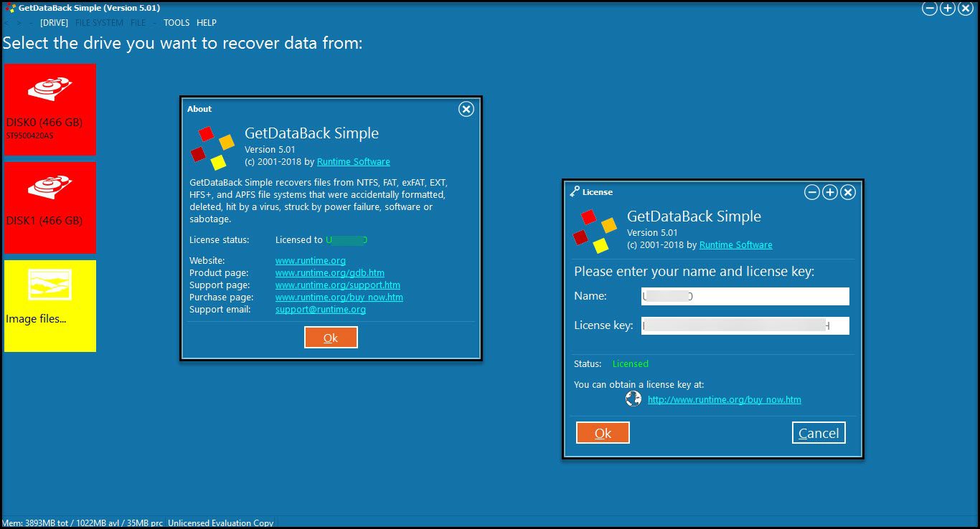Select the DISK0 (466 GB) drive tile
The width and height of the screenshot is (980, 529).
[x=50, y=109]
